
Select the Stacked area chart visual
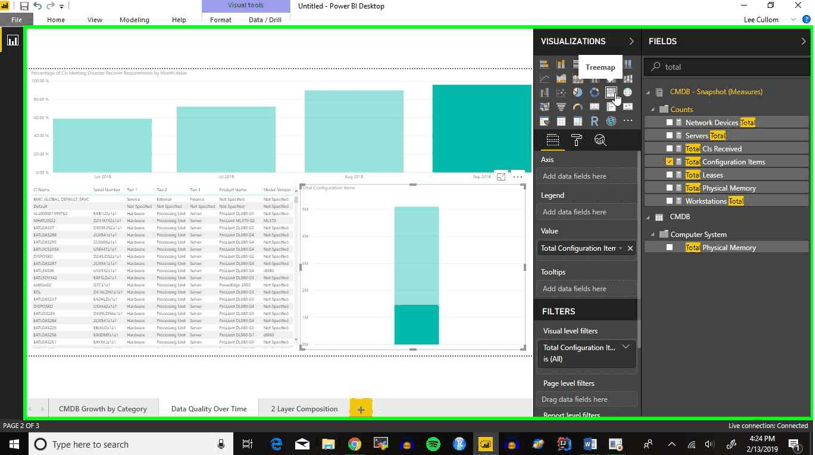click(577, 79)
